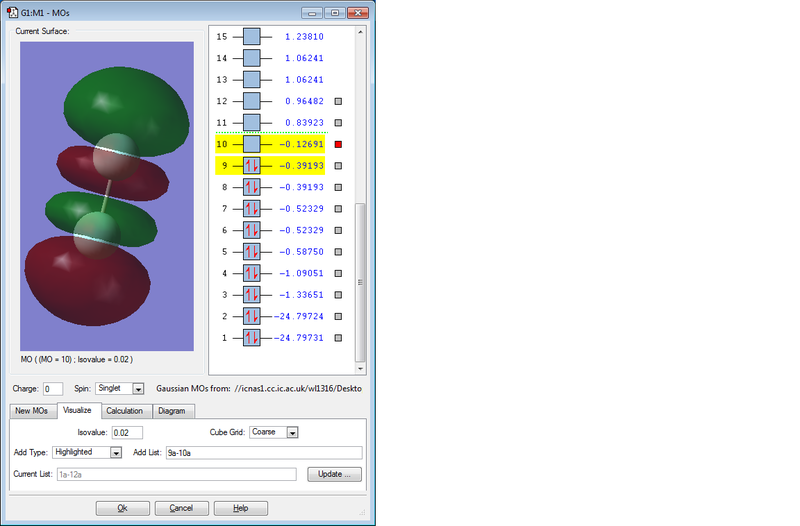Click the orbital list scroll up arrow

click(x=360, y=32)
